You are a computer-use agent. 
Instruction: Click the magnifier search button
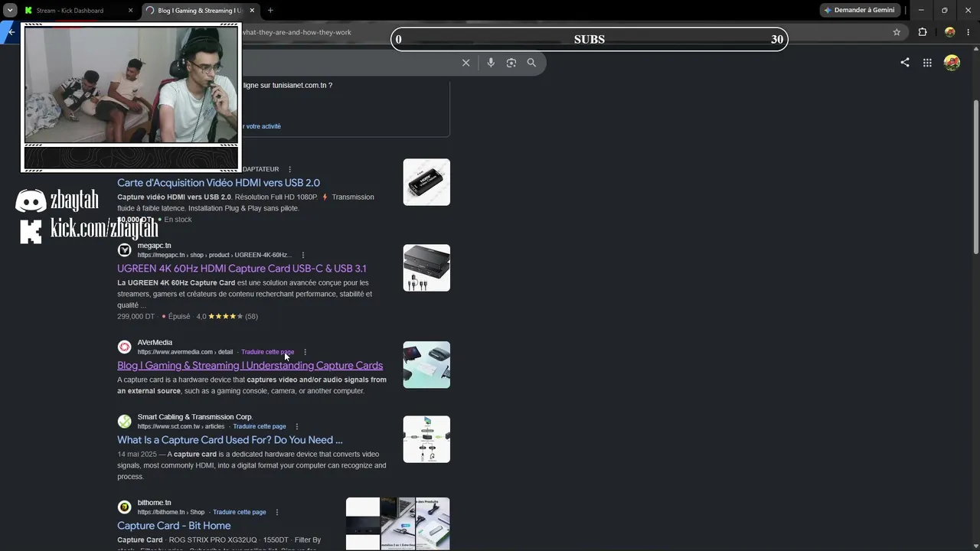(x=531, y=63)
